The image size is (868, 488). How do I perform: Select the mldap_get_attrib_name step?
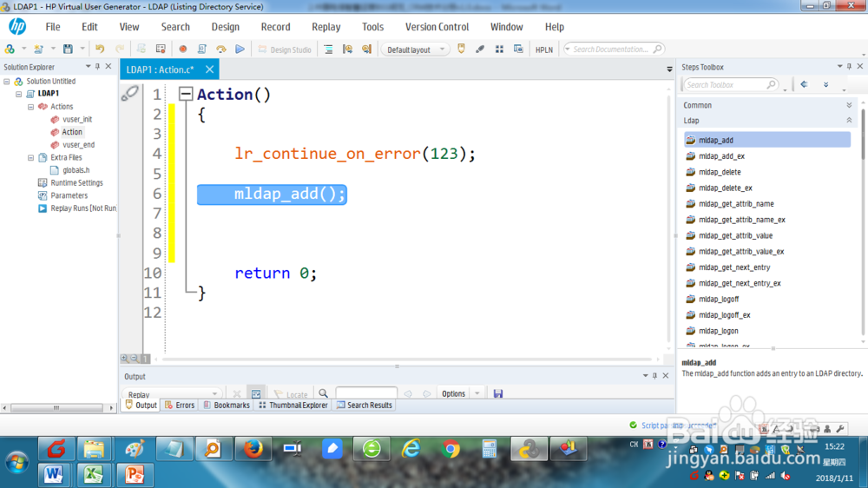coord(736,204)
